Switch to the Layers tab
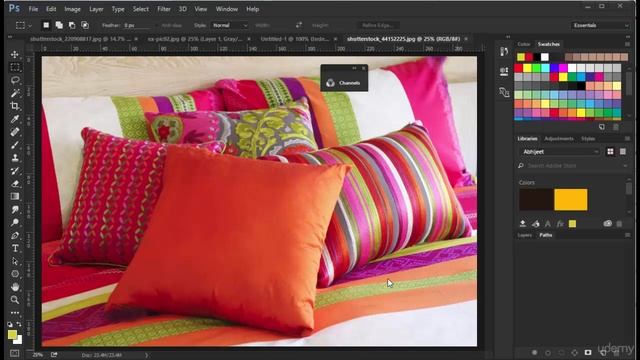This screenshot has height=360, width=640. tap(524, 235)
